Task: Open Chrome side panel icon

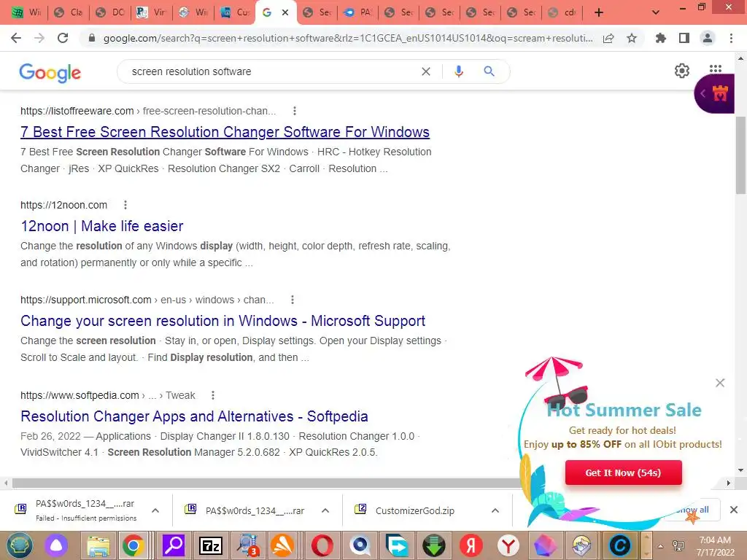Action: (x=684, y=38)
